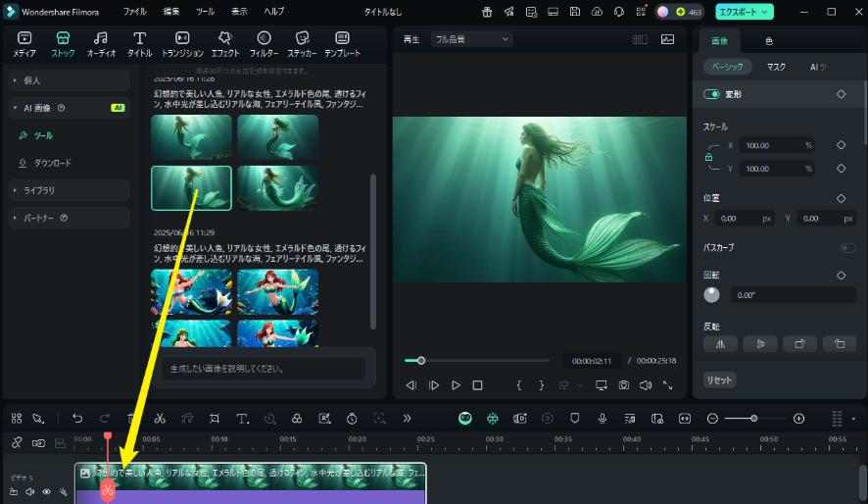Expand the 個人 section
868x504 pixels.
(x=70, y=80)
